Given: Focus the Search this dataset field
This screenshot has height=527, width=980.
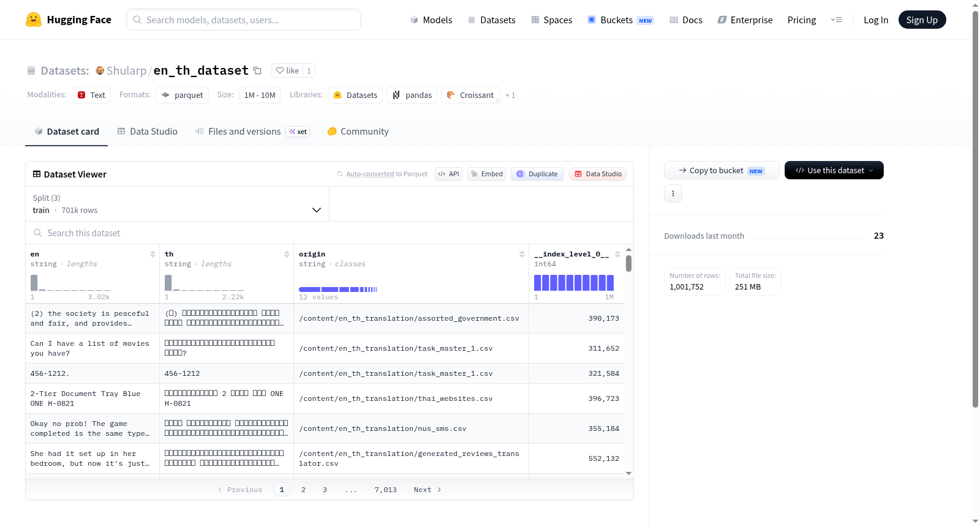Looking at the screenshot, I should (330, 233).
